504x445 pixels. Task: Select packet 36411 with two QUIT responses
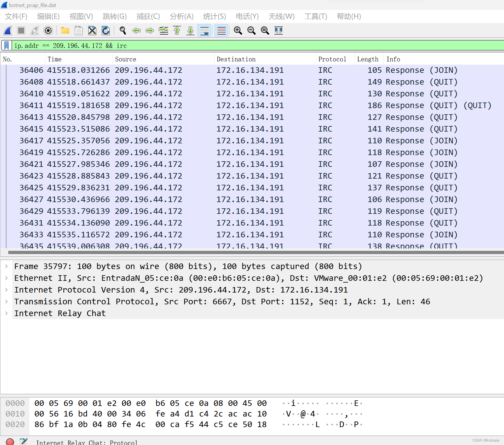[252, 105]
